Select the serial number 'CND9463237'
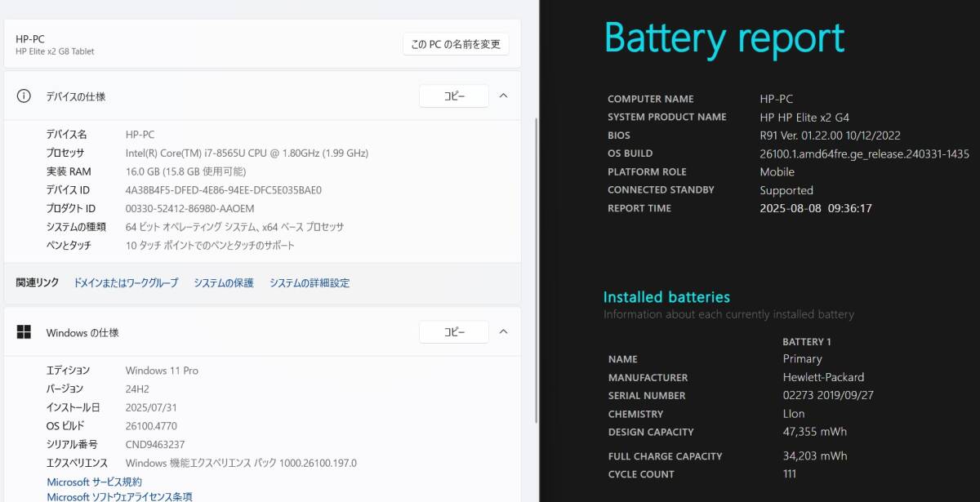Screen dimensions: 980x502 point(155,444)
